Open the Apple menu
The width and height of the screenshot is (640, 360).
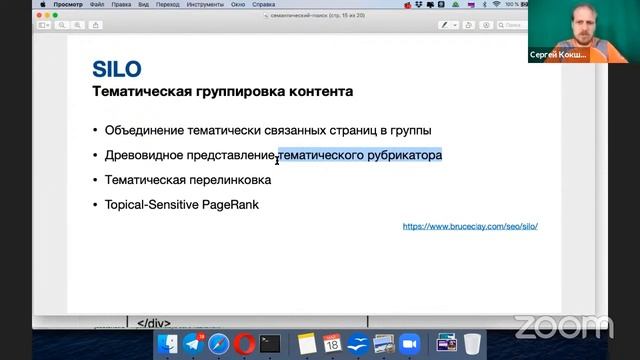point(43,4)
